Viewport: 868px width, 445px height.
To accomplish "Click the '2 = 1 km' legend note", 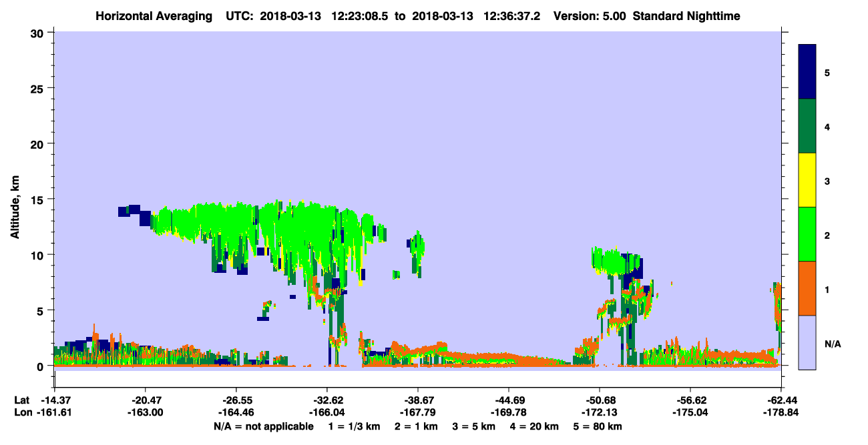I will (415, 426).
